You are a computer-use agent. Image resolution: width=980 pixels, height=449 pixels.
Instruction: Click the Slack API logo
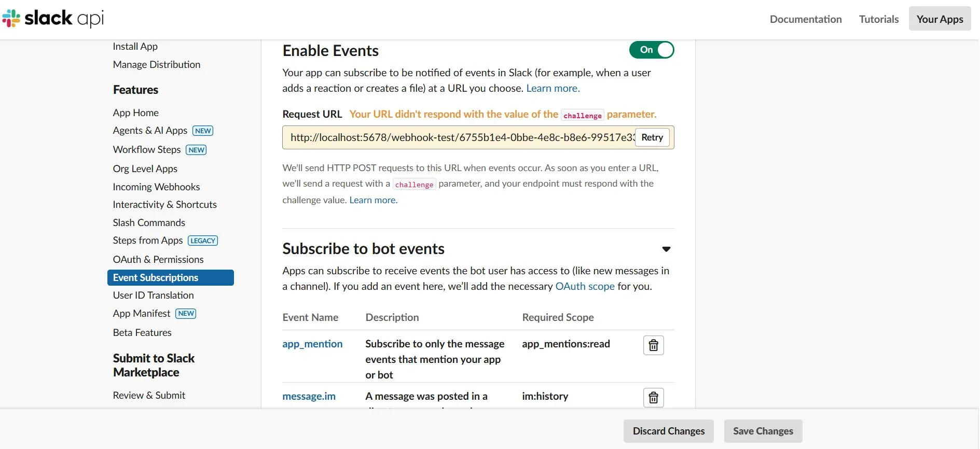coord(53,19)
